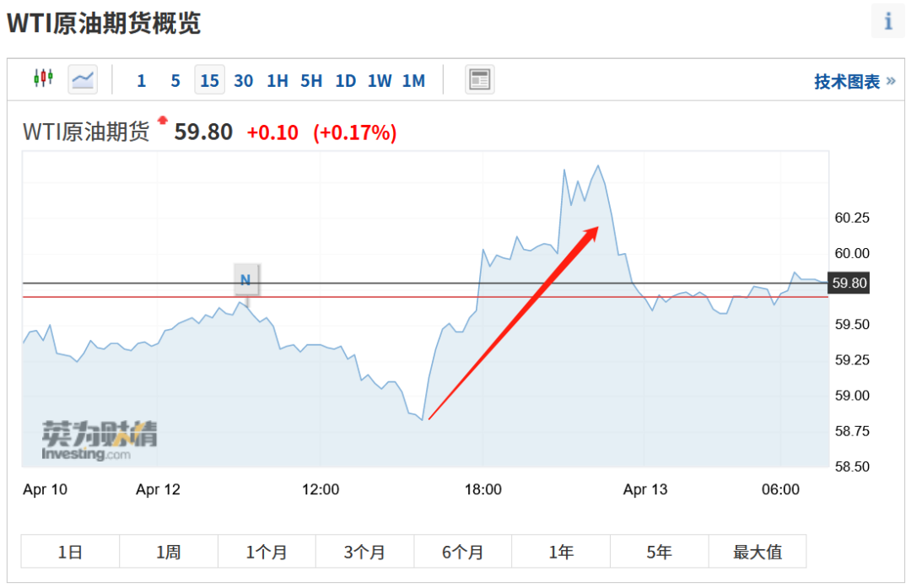Image resolution: width=911 pixels, height=588 pixels.
Task: Select the 30 minute interval
Action: pyautogui.click(x=244, y=81)
